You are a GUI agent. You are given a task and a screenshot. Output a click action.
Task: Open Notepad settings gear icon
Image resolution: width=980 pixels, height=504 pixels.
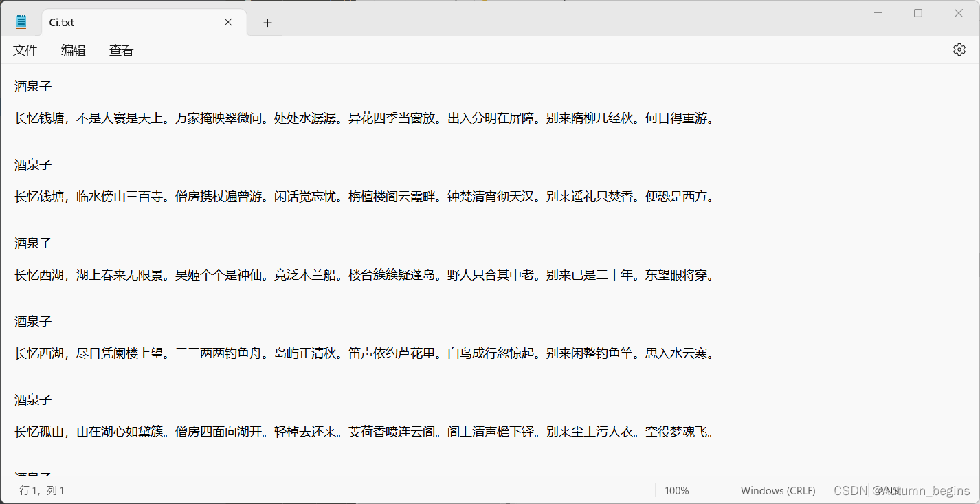[x=959, y=50]
